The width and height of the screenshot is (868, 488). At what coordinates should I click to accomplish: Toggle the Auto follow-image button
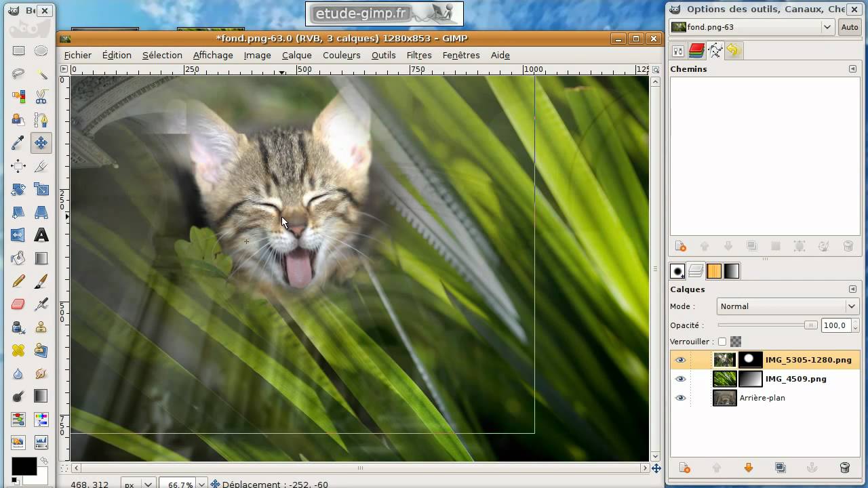[x=850, y=27]
